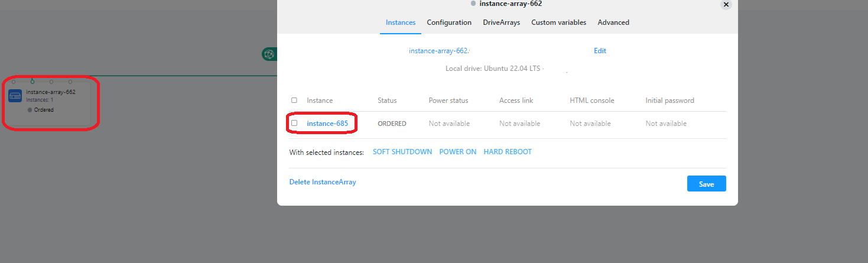Check the box next to instance-685
Screen dimensions: 868x263
pos(294,124)
